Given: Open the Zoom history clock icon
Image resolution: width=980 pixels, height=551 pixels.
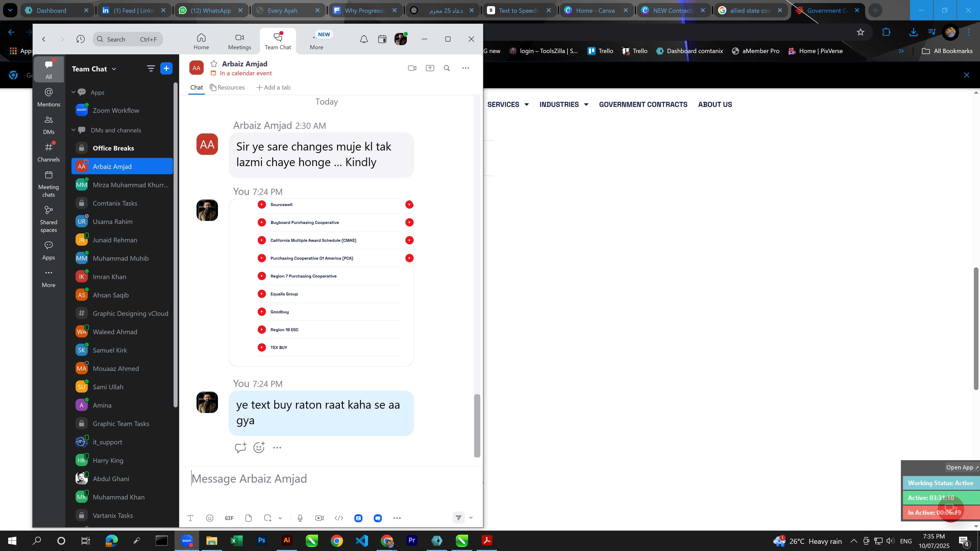Looking at the screenshot, I should pos(80,39).
